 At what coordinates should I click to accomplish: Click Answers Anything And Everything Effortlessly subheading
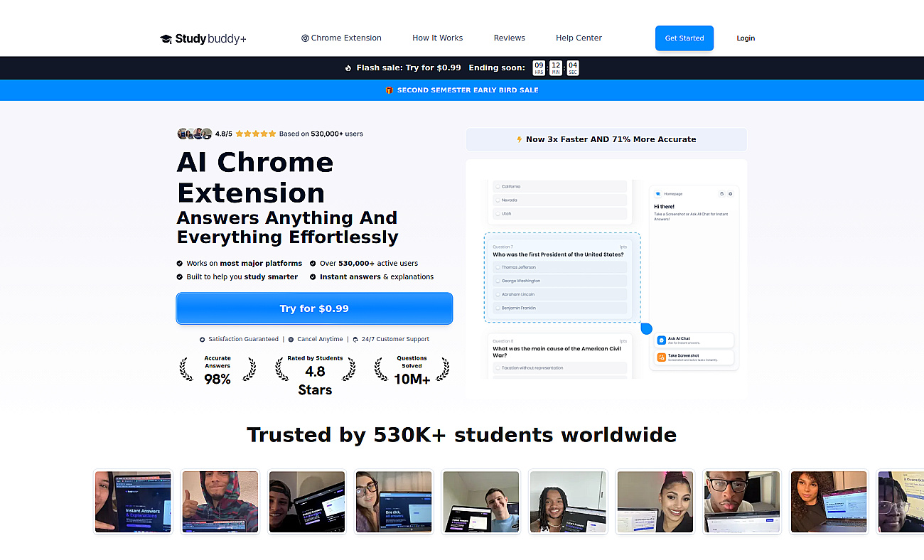pyautogui.click(x=287, y=227)
